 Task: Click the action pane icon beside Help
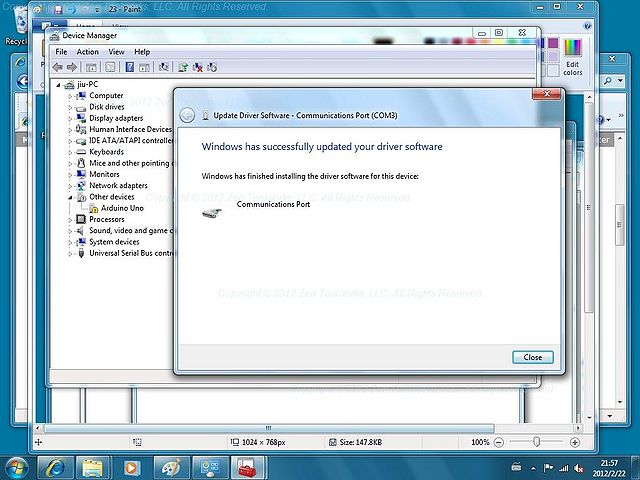144,67
